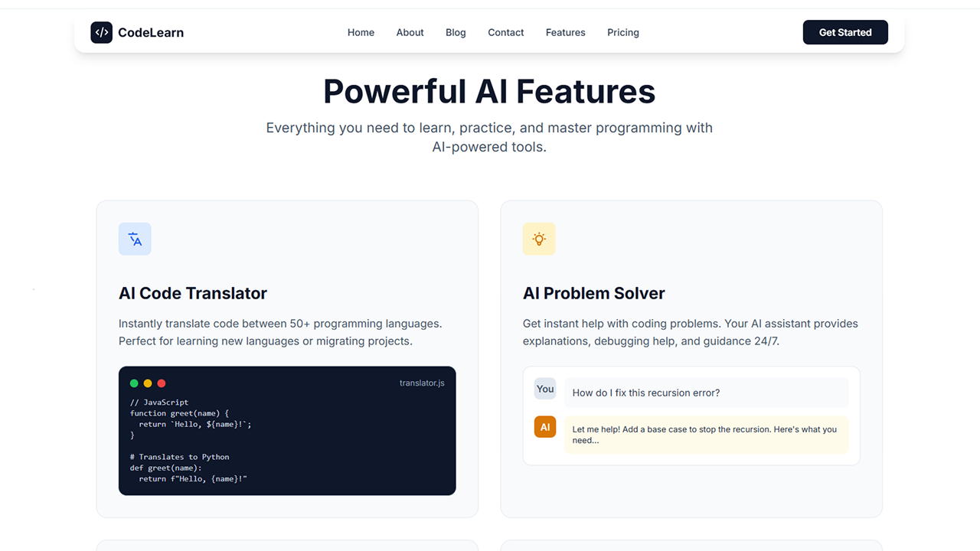Select Features in the navigation bar
Viewport: 980px width, 551px height.
(x=565, y=32)
